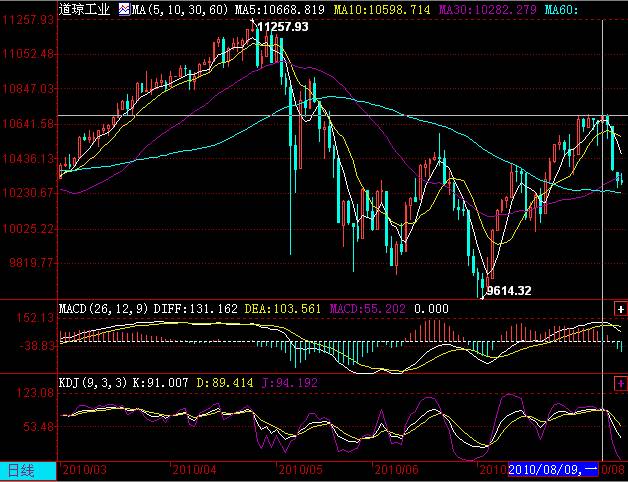Click the KDJ(9,3,3) parameter label
Image resolution: width=628 pixels, height=482 pixels.
93,383
